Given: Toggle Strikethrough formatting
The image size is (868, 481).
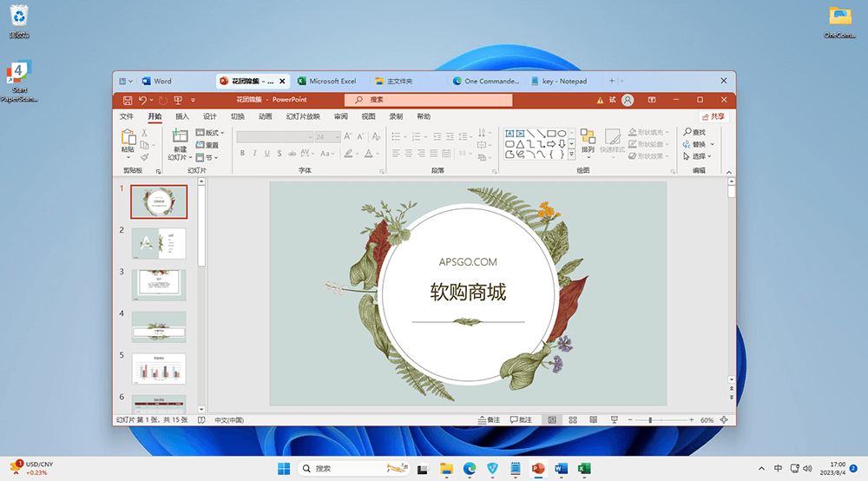Looking at the screenshot, I should coord(292,154).
